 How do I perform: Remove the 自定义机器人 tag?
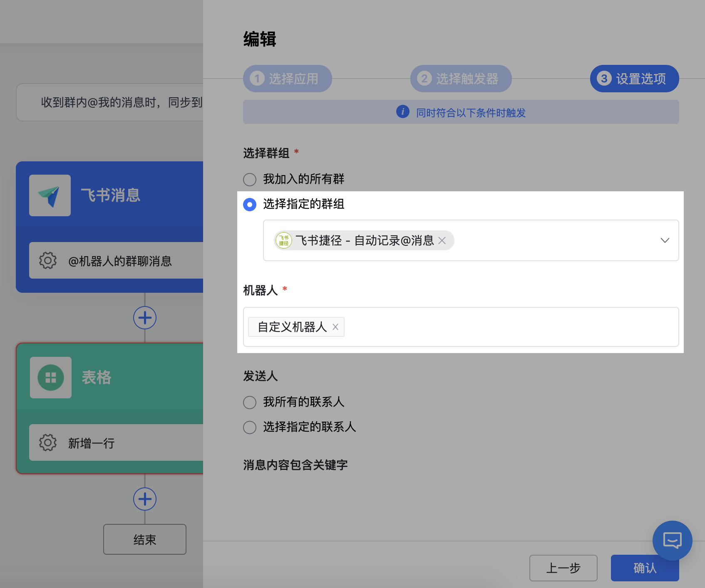pos(335,327)
